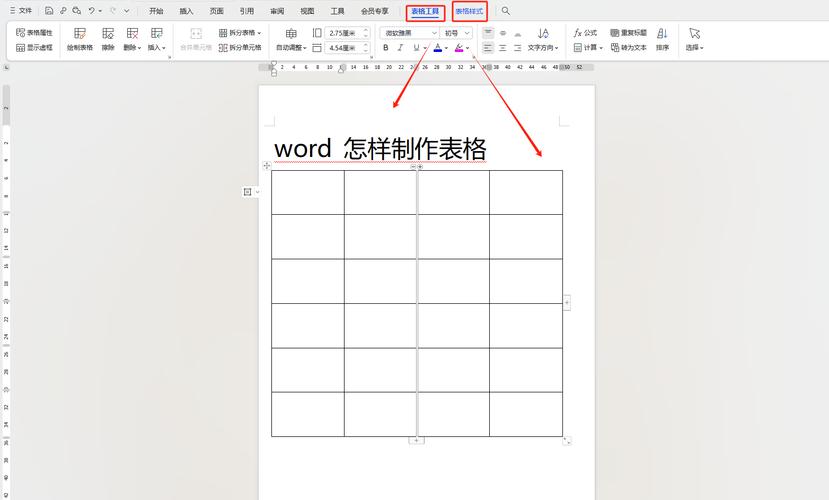The width and height of the screenshot is (829, 500).
Task: Open the print preview icon in quick access
Action: 77,11
